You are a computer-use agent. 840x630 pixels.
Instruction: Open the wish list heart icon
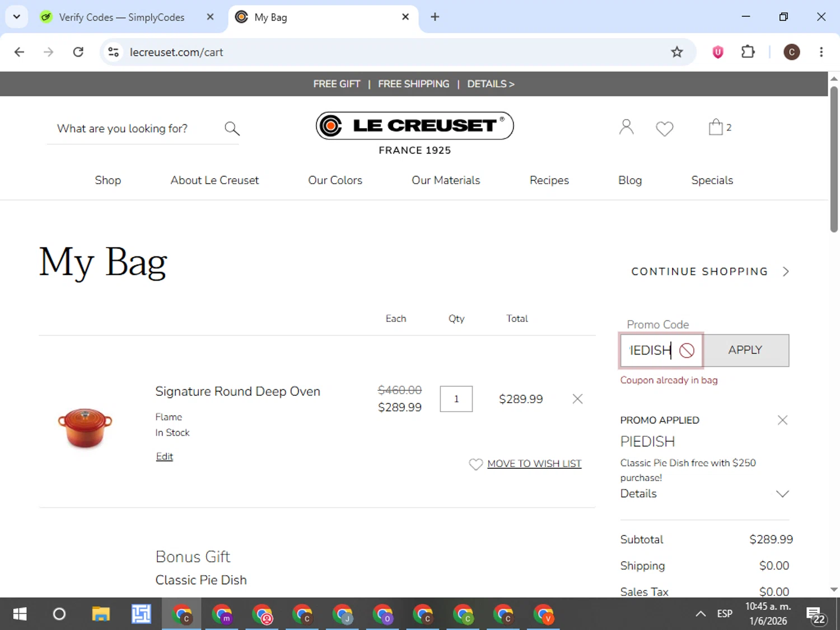click(665, 129)
